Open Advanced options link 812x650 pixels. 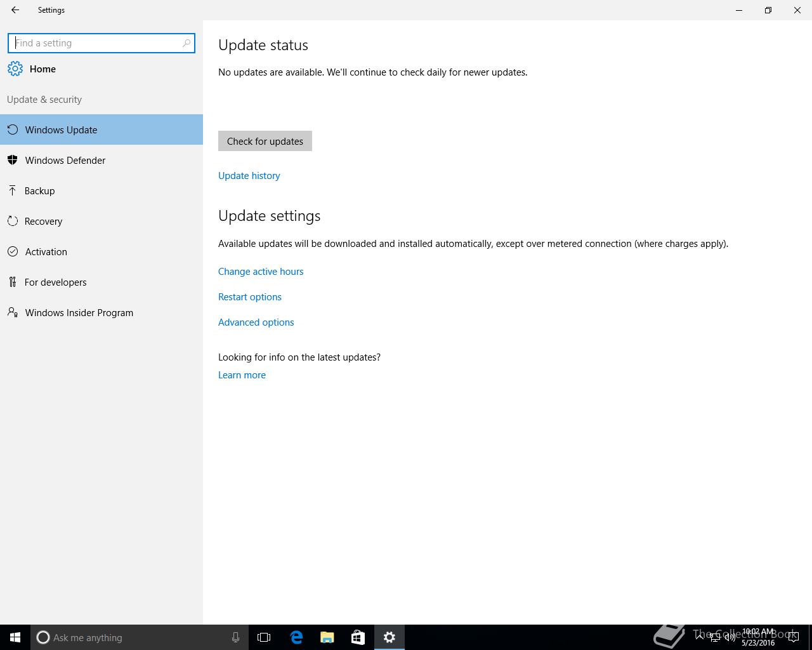click(256, 322)
